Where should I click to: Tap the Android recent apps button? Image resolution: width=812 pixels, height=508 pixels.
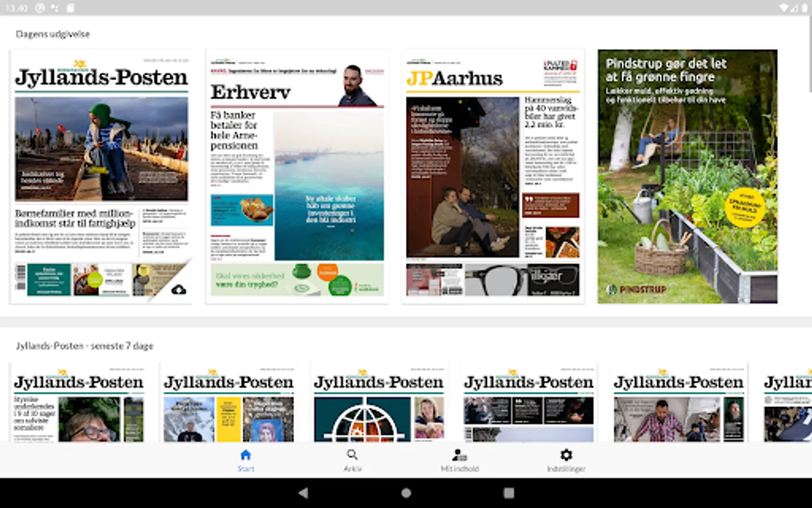click(509, 493)
